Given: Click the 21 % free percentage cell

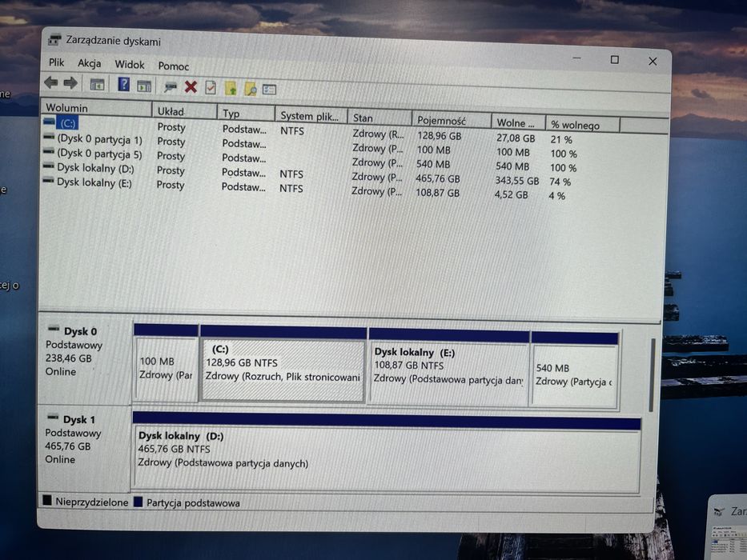Looking at the screenshot, I should tap(561, 139).
